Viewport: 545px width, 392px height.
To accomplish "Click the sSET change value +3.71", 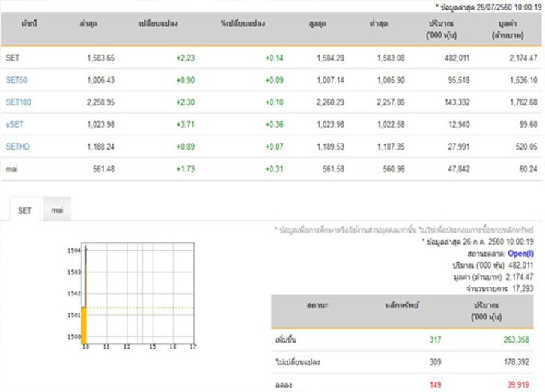I will coord(186,125).
